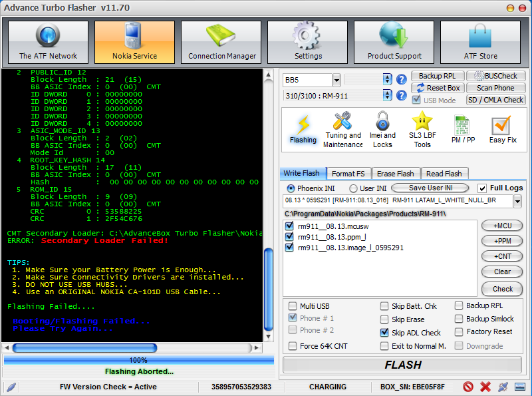This screenshot has width=532, height=396.
Task: Click the Scan Phone button
Action: click(495, 88)
